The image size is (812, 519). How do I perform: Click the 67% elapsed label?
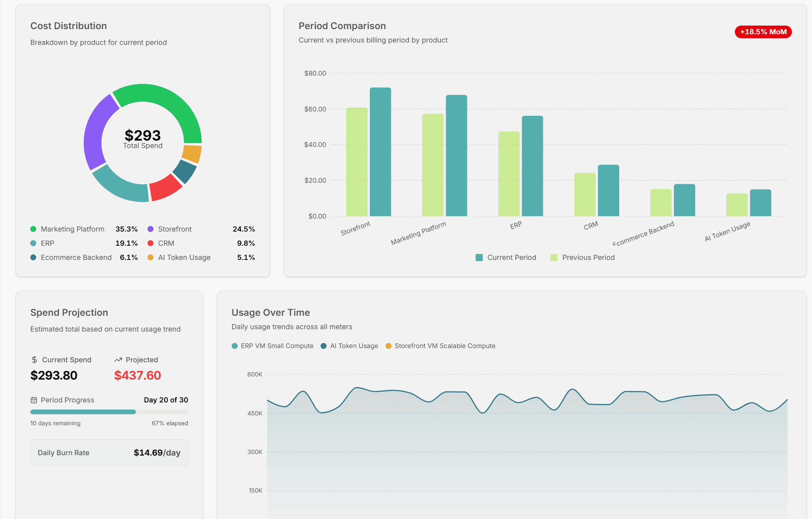click(x=170, y=423)
